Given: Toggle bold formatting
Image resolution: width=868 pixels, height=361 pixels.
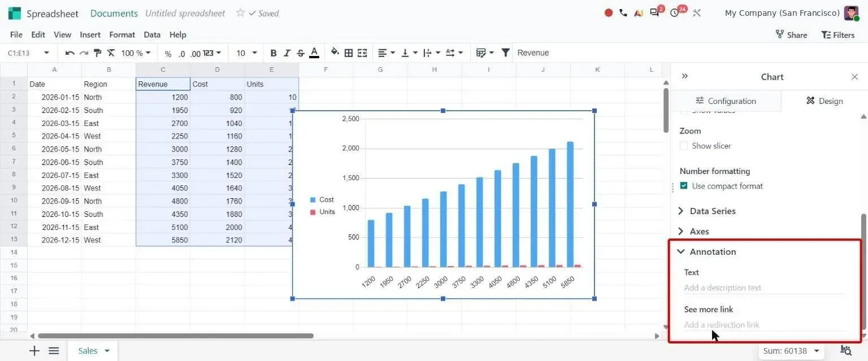Looking at the screenshot, I should (274, 53).
